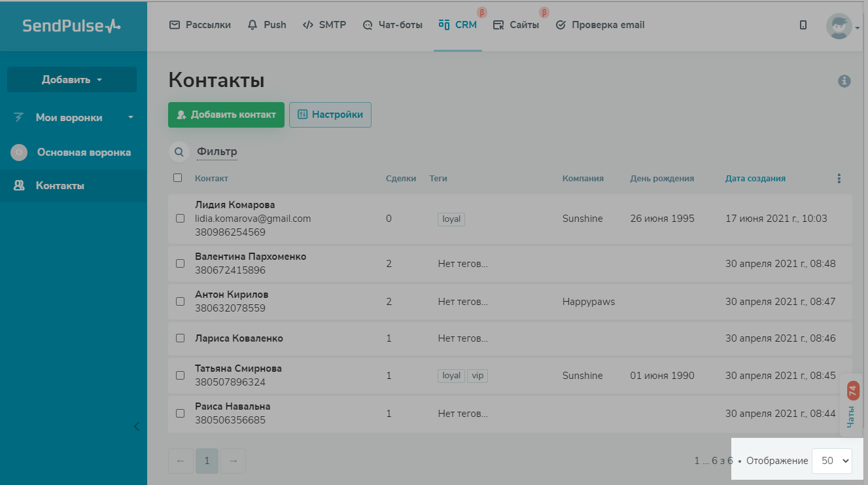
Task: Open the Добавить dropdown in the sidebar
Action: click(x=72, y=79)
